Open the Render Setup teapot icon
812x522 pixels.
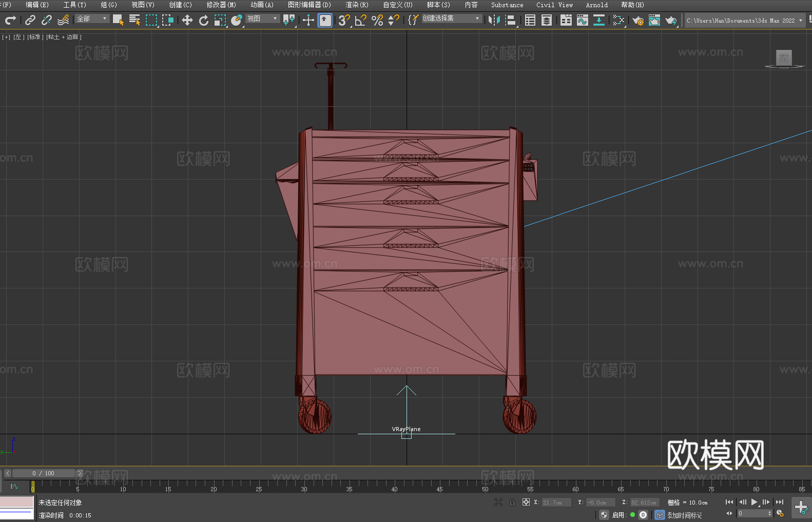coord(638,20)
